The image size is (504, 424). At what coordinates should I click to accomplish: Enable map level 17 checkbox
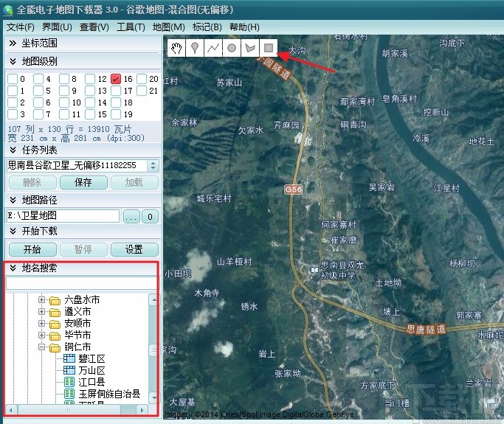tap(116, 91)
